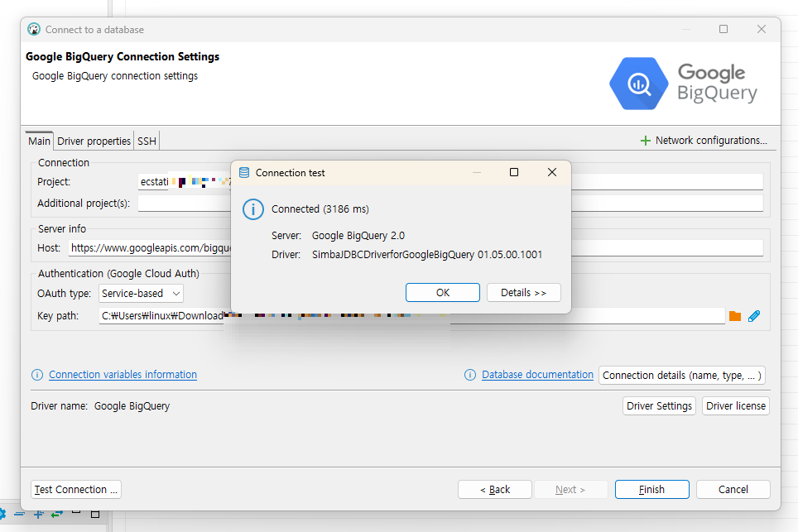Click the orange folder icon beside Key path

coord(735,316)
